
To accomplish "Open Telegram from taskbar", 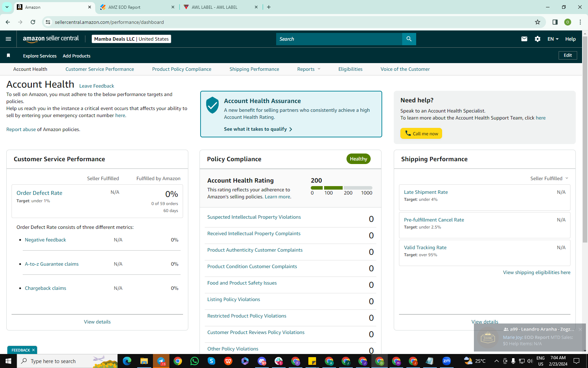I will pos(161,361).
